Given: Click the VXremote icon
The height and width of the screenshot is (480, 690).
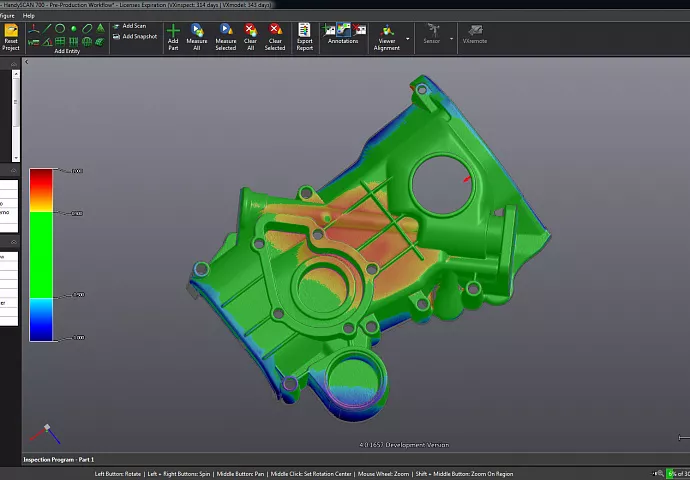Looking at the screenshot, I should pos(474,32).
